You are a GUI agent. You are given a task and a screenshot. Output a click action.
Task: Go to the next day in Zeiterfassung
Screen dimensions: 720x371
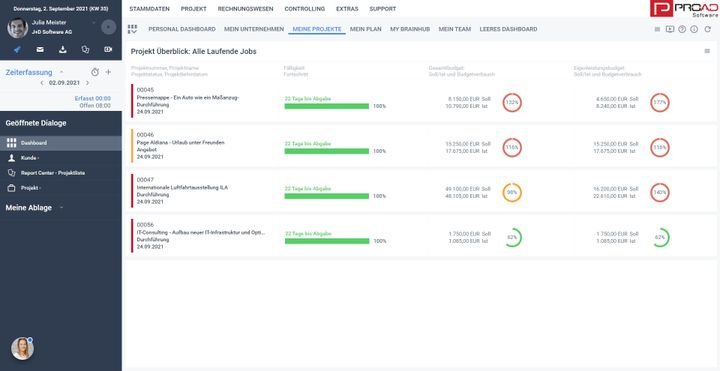point(88,83)
